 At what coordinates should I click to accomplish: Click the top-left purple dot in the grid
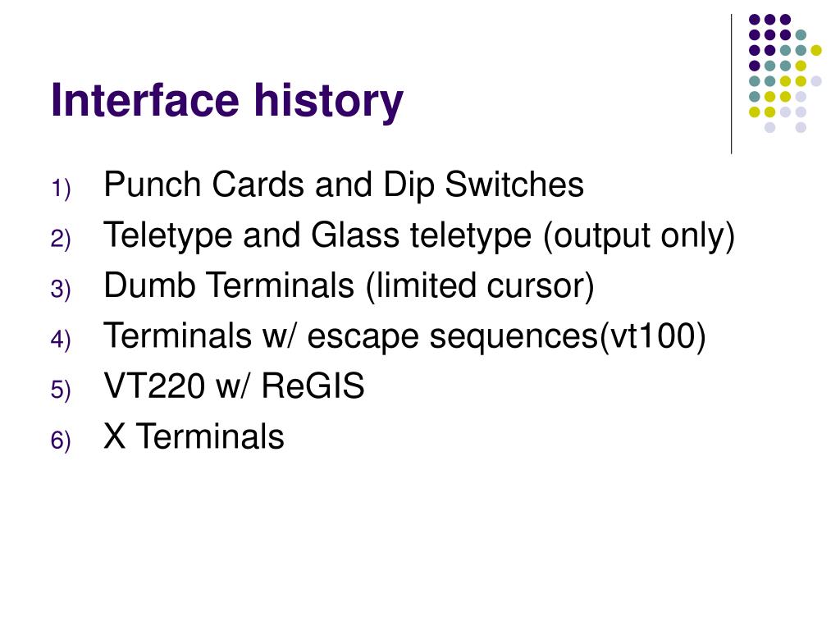(x=755, y=20)
